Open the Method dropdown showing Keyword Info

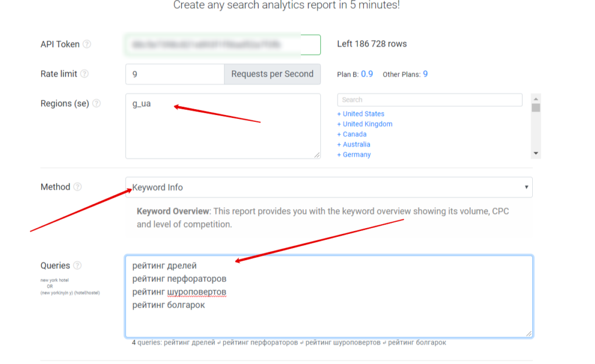[x=329, y=187]
